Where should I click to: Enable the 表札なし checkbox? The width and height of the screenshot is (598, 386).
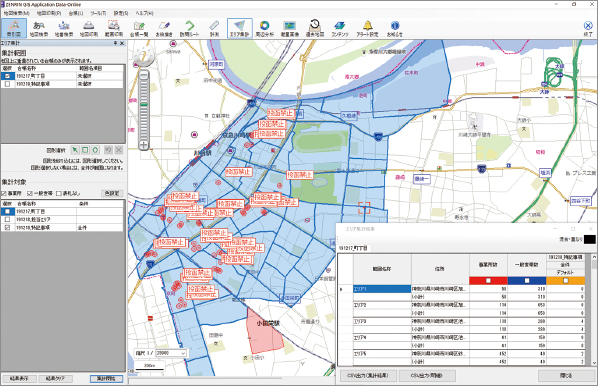59,193
